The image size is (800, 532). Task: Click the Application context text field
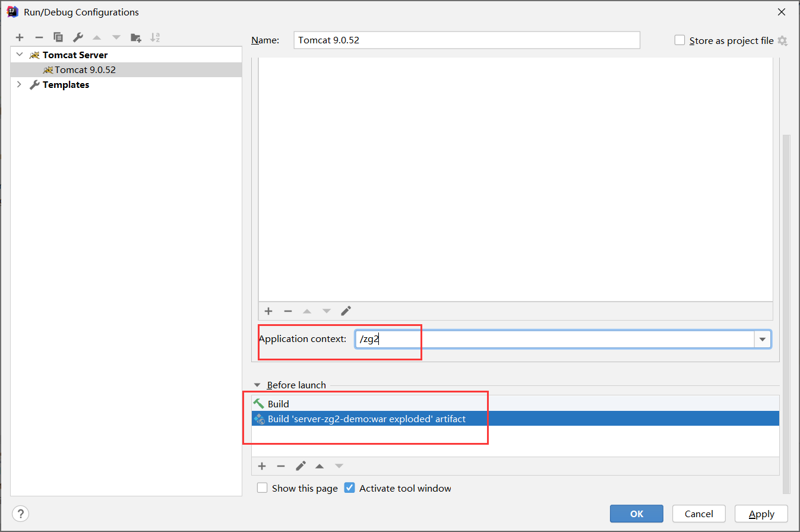(555, 340)
